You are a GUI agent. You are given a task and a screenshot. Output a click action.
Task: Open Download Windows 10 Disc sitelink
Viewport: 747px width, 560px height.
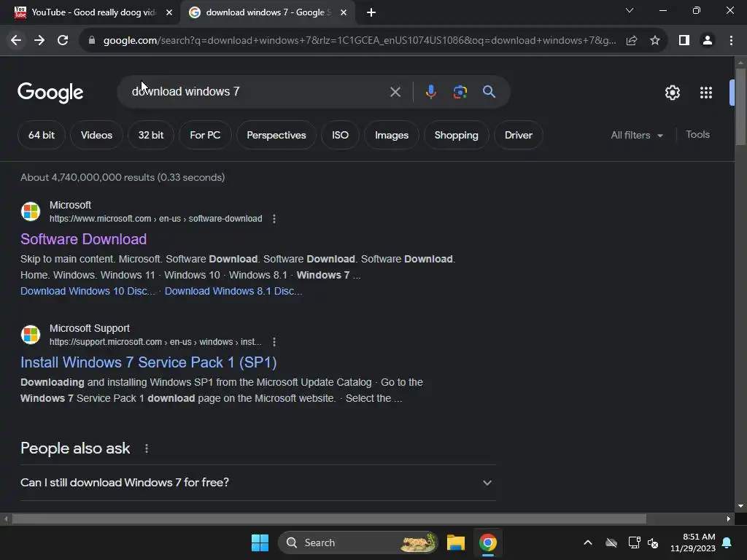pos(88,291)
